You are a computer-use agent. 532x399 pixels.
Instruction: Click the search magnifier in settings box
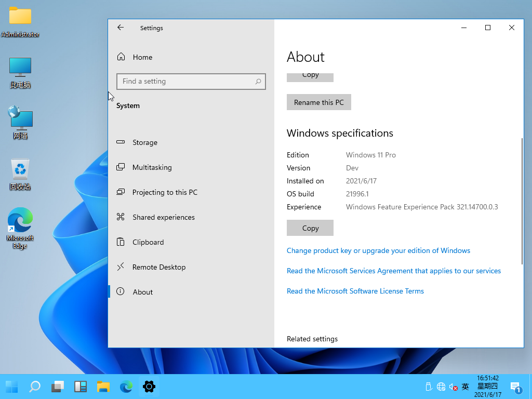[258, 82]
